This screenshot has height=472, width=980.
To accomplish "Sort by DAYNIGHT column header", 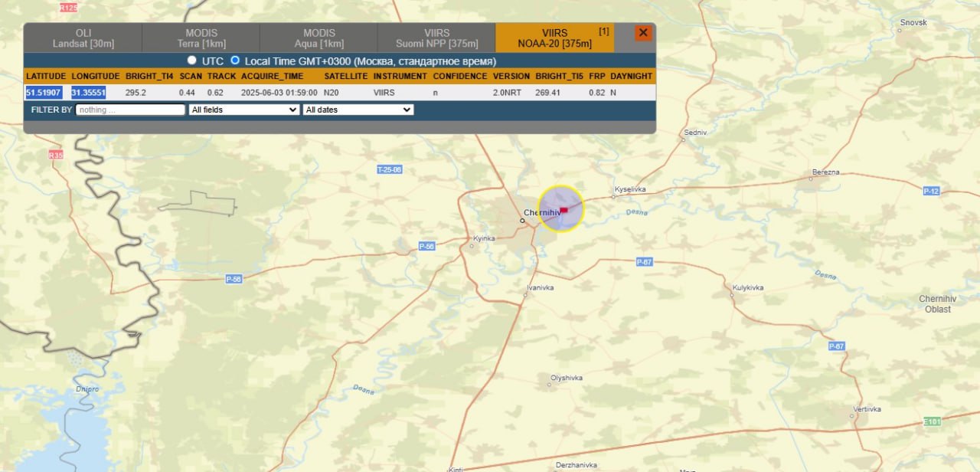I will click(632, 77).
